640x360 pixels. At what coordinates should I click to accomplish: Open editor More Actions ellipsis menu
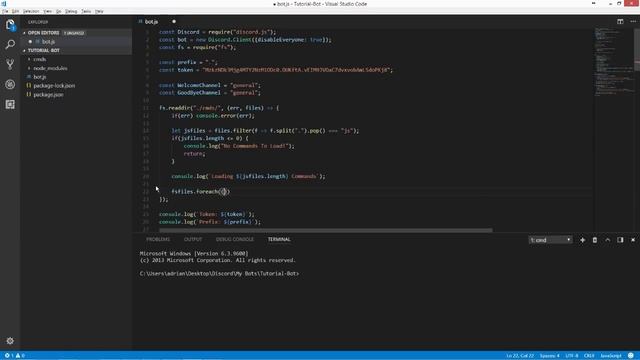click(x=633, y=22)
